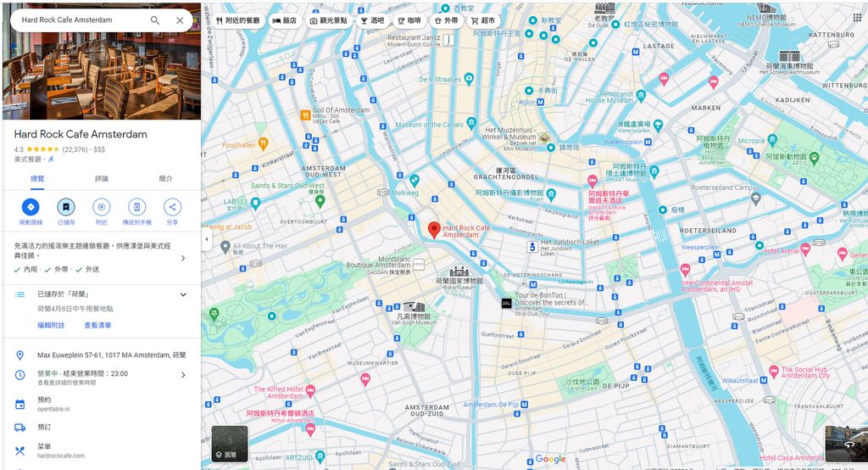The image size is (868, 470).
Task: Expand the restaurant description chevron
Action: tap(183, 258)
